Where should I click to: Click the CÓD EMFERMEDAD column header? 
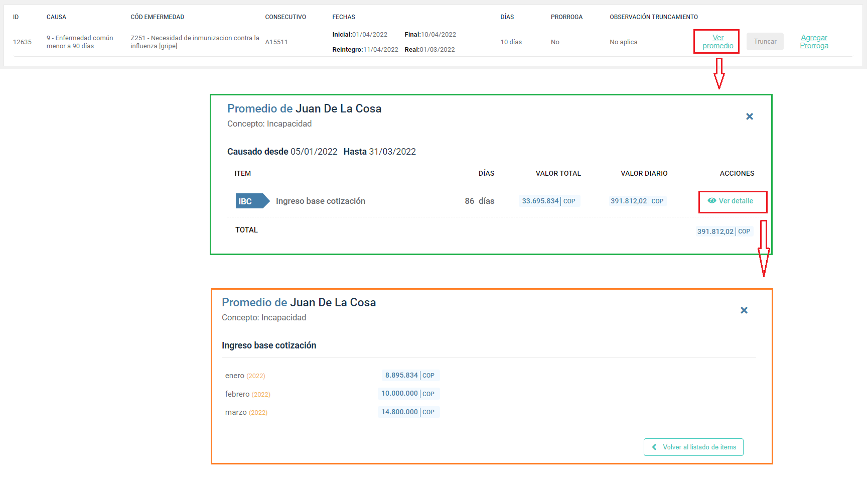tap(157, 17)
